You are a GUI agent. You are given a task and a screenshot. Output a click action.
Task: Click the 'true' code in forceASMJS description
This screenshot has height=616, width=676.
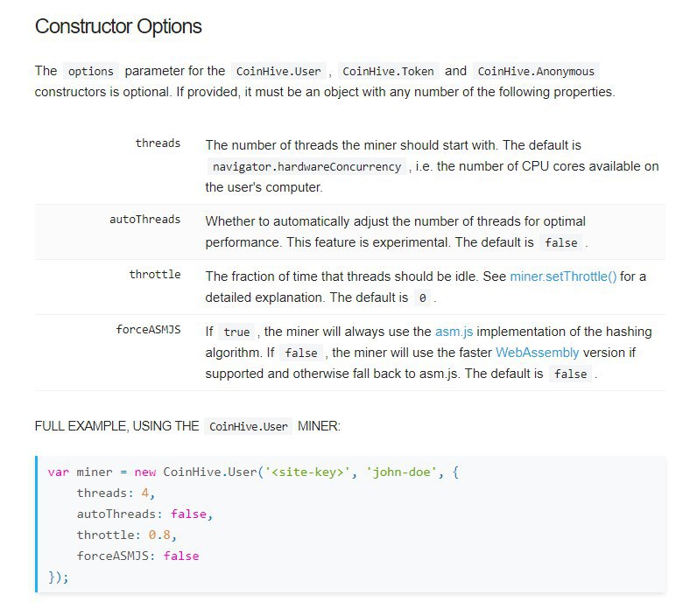point(236,332)
